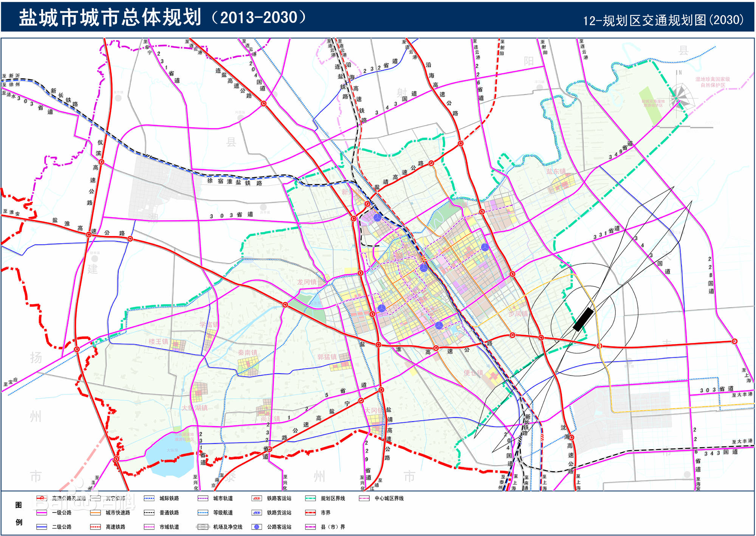Click the expressway and interchange legend symbol
Image resolution: width=756 pixels, height=536 pixels.
[x=42, y=498]
